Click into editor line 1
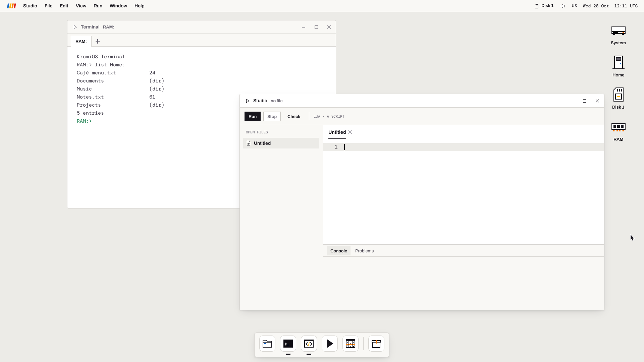This screenshot has width=644, height=362. tap(464, 147)
